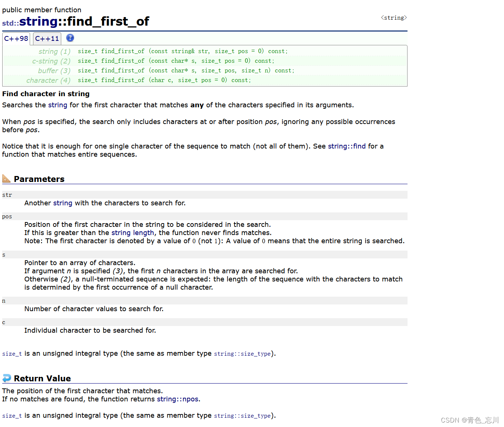Click the 's' parameter name
504x427 pixels.
[x=4, y=255]
